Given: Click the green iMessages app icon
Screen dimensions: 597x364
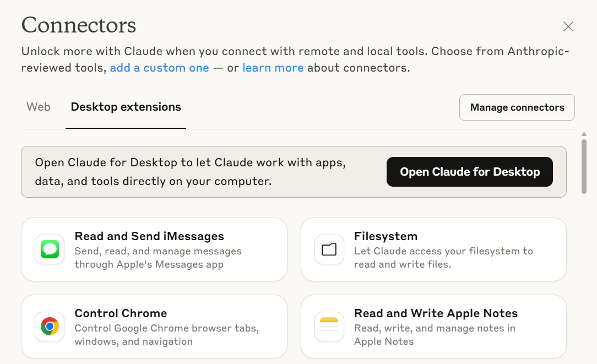Looking at the screenshot, I should [x=50, y=249].
